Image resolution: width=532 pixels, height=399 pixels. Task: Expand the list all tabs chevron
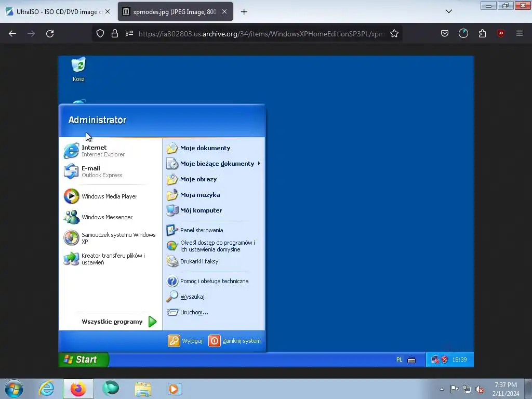pyautogui.click(x=448, y=11)
